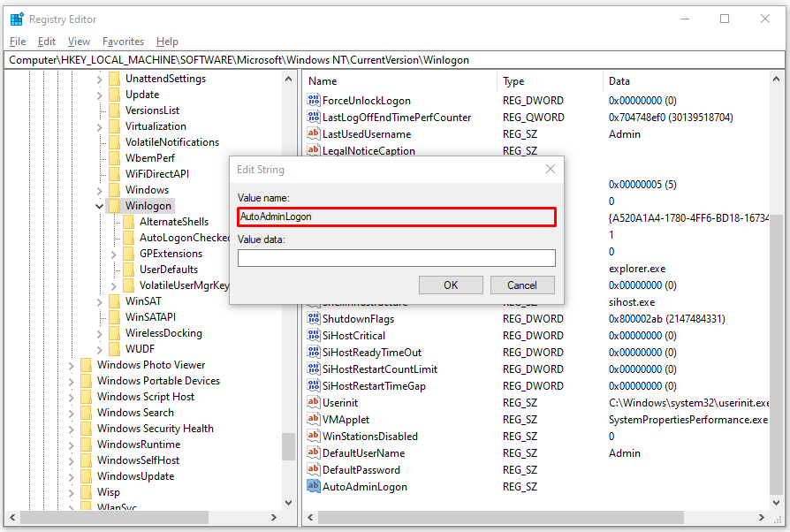Collapse the Winlogon tree node
The height and width of the screenshot is (532, 790).
point(99,206)
